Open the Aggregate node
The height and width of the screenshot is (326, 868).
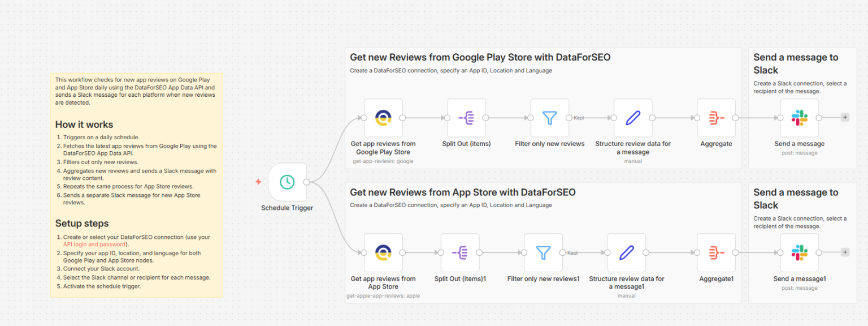pyautogui.click(x=717, y=118)
